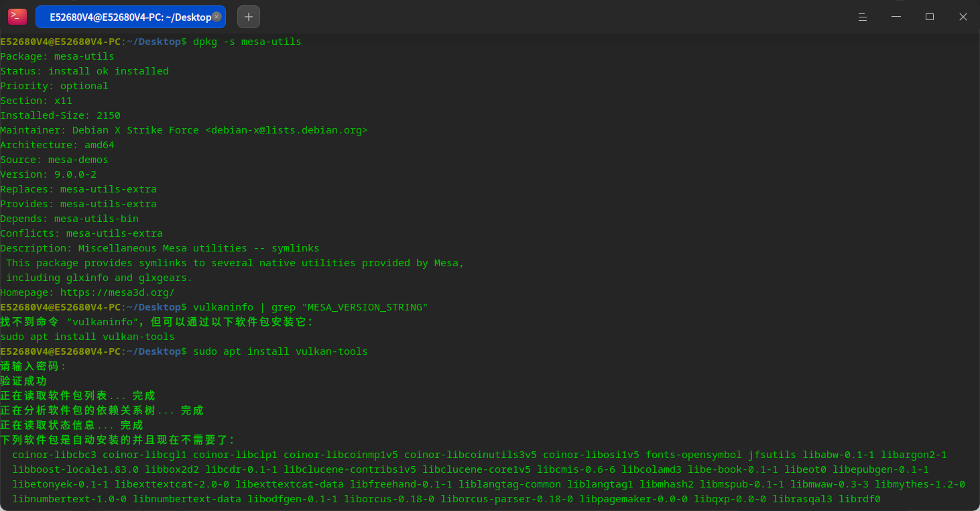Screen dimensions: 980x511
Task: Click the 'libargon2-1' package name
Action: point(914,455)
